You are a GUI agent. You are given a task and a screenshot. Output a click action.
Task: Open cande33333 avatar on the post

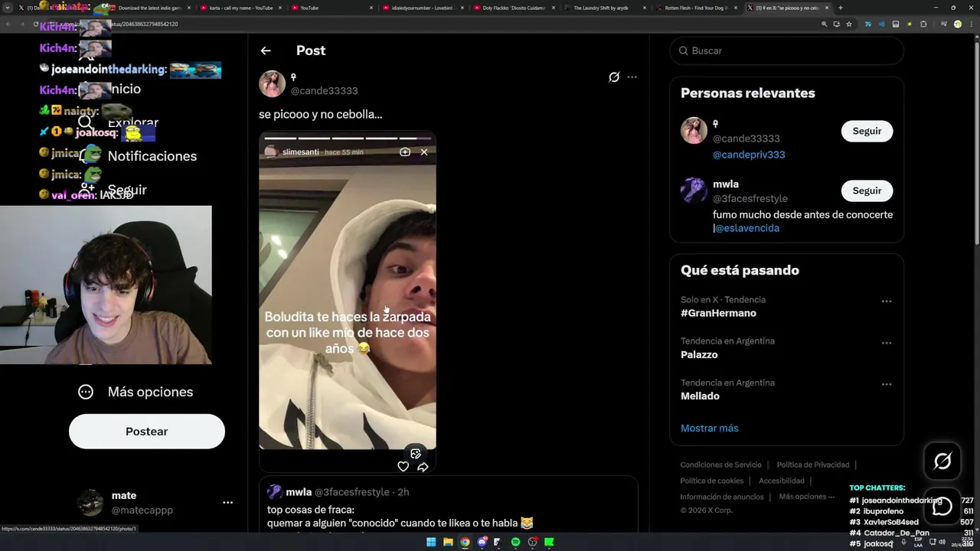tap(272, 84)
